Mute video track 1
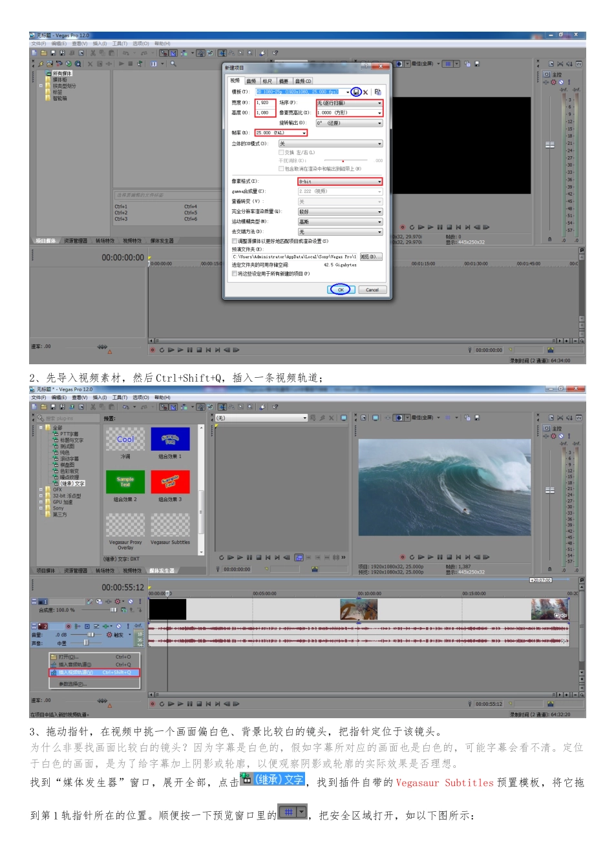The width and height of the screenshot is (614, 868). (131, 601)
